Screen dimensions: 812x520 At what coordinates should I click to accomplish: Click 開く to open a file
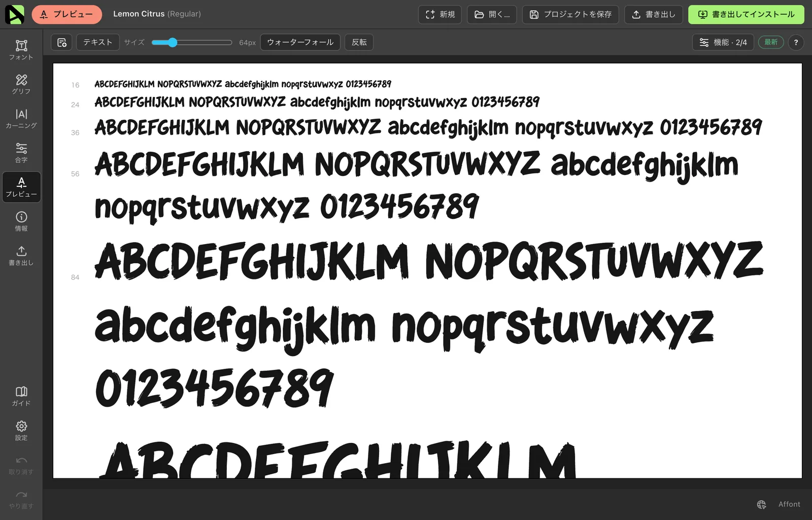(492, 14)
